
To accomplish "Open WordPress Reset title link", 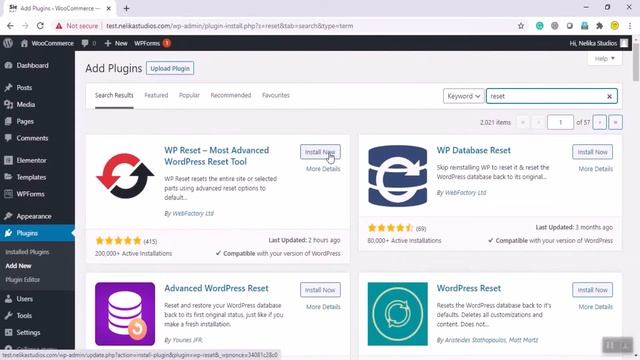I will click(x=469, y=288).
